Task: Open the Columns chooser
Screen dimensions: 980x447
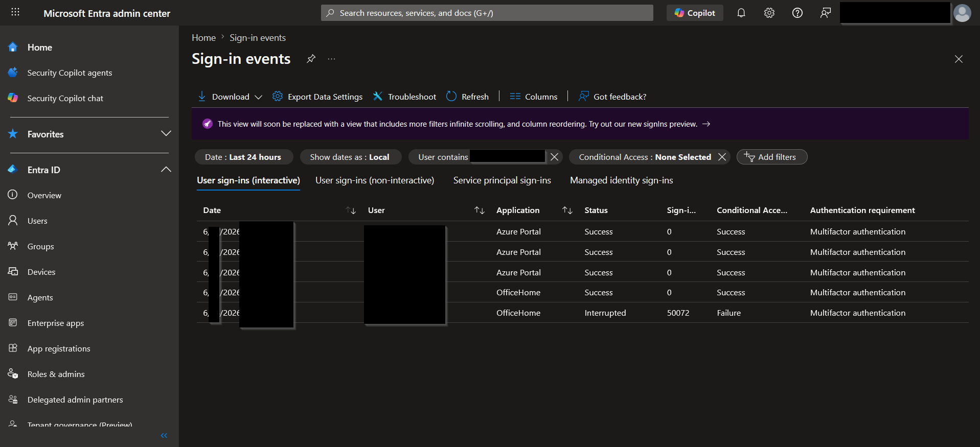Action: [x=534, y=97]
